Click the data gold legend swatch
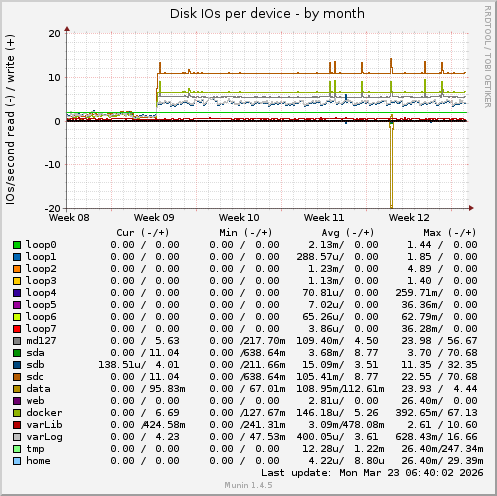The height and width of the screenshot is (496, 497). (17, 389)
